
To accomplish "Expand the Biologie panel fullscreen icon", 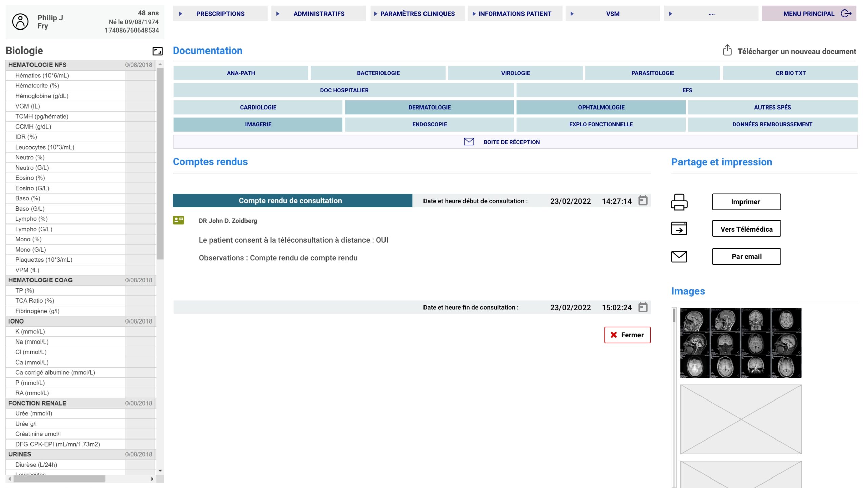I will (157, 51).
